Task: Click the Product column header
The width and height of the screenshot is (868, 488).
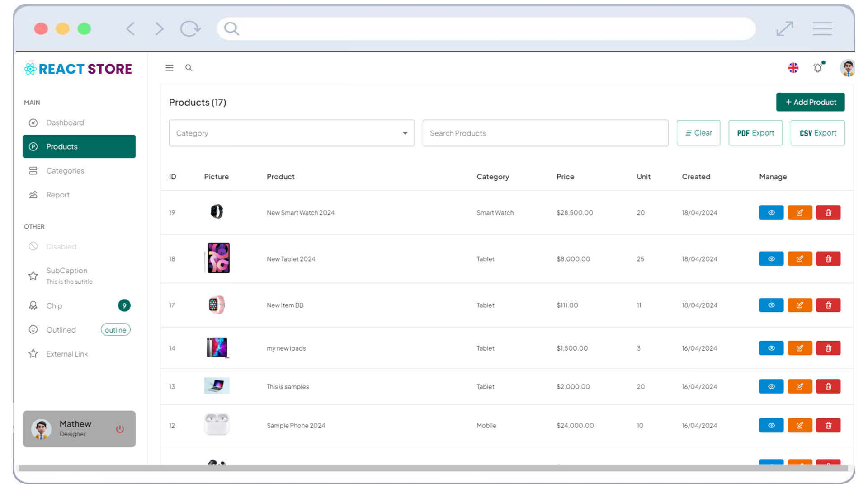Action: click(x=280, y=177)
